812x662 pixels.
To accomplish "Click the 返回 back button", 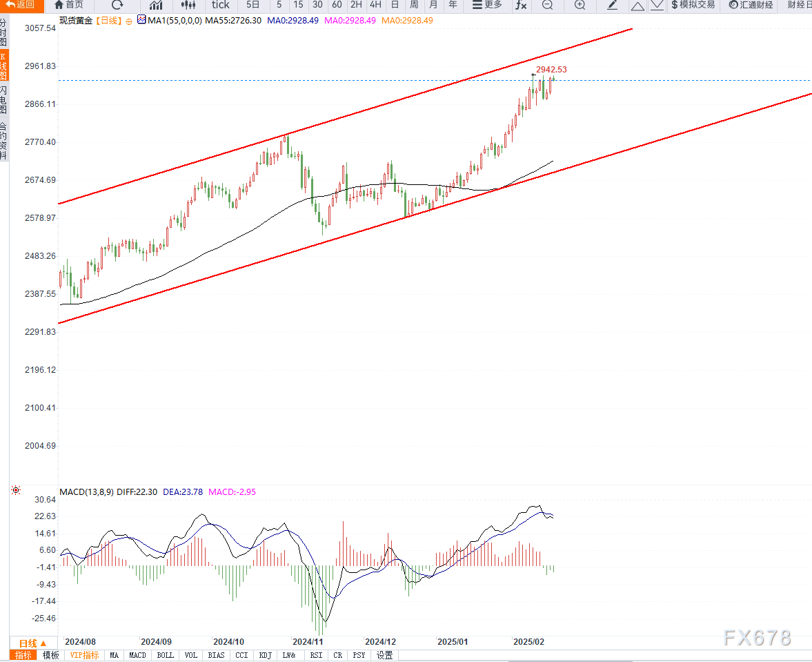I will [21, 6].
